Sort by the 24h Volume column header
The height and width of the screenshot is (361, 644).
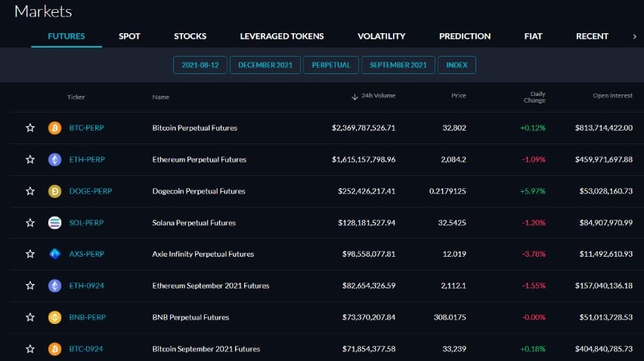point(378,96)
